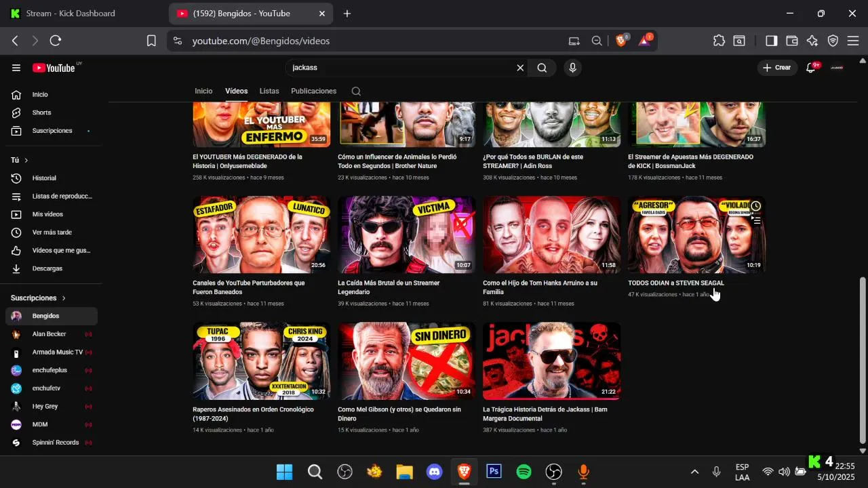
Task: Close the Bengidos YouTube tab
Action: [x=322, y=14]
